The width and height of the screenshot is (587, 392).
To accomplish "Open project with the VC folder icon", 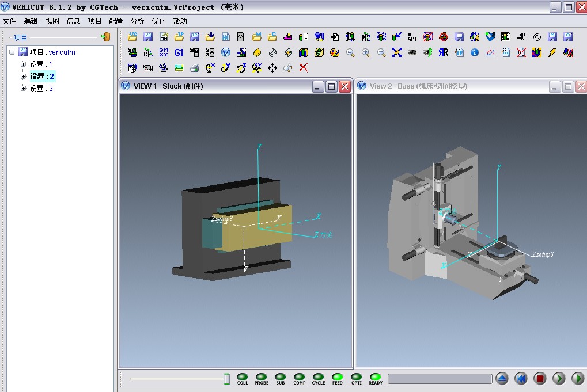I will [132, 37].
